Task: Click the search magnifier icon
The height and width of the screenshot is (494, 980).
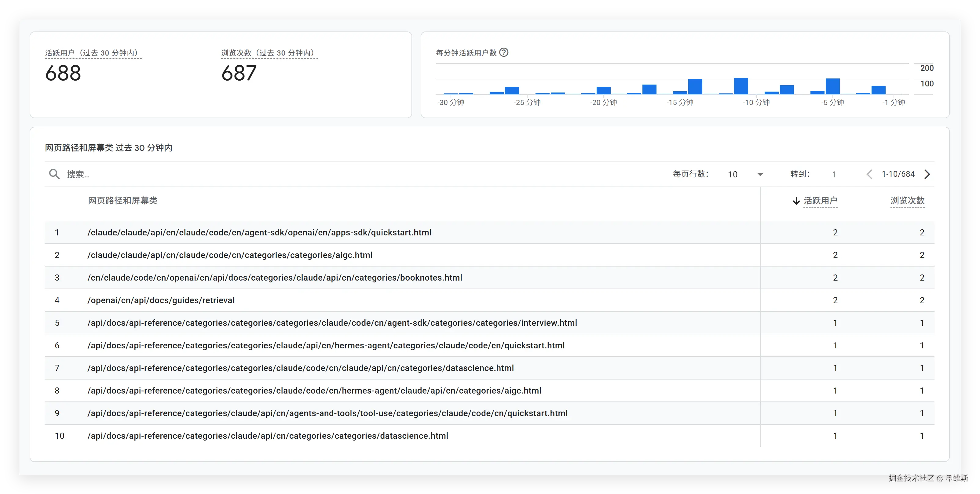Action: [x=54, y=174]
